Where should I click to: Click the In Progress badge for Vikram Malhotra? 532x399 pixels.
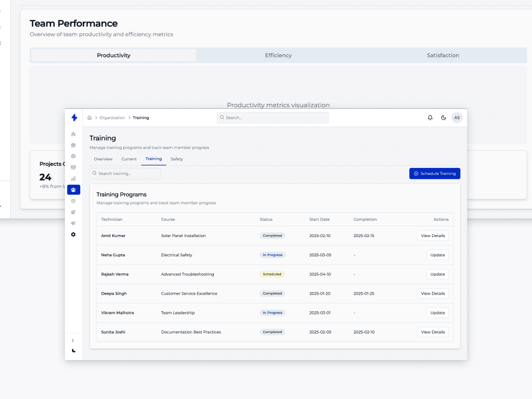(272, 313)
